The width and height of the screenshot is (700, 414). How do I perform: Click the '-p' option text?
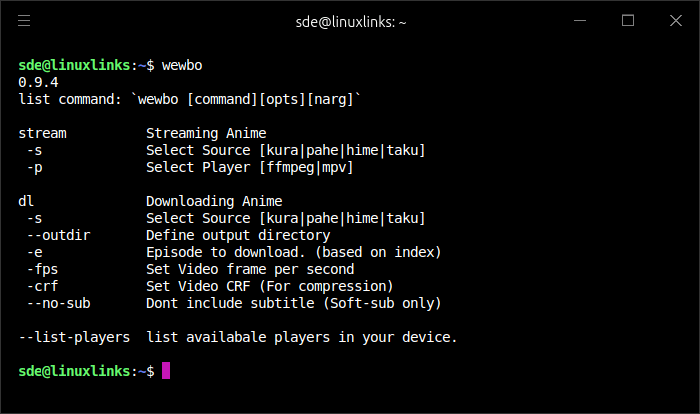pyautogui.click(x=35, y=167)
